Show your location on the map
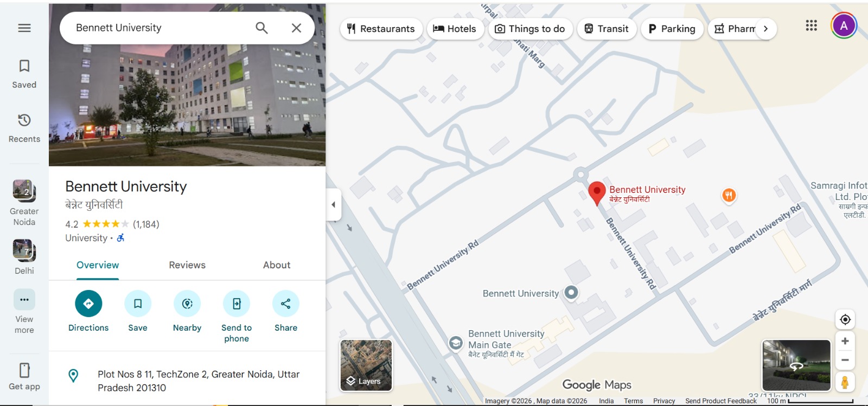The width and height of the screenshot is (868, 406). pos(845,319)
